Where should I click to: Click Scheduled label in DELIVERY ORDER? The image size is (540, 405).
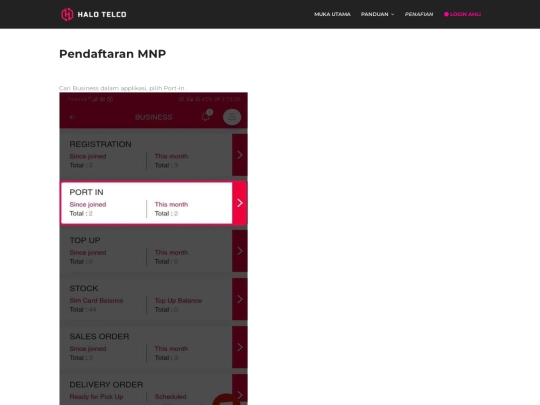pyautogui.click(x=170, y=397)
